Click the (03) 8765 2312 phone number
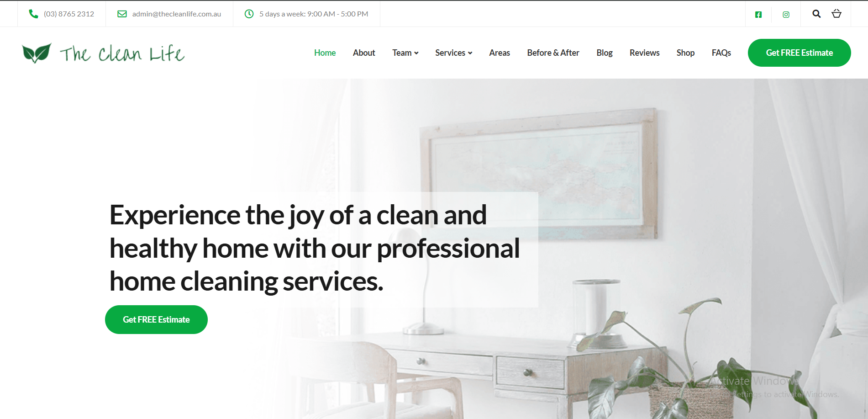This screenshot has height=419, width=868. pos(69,14)
